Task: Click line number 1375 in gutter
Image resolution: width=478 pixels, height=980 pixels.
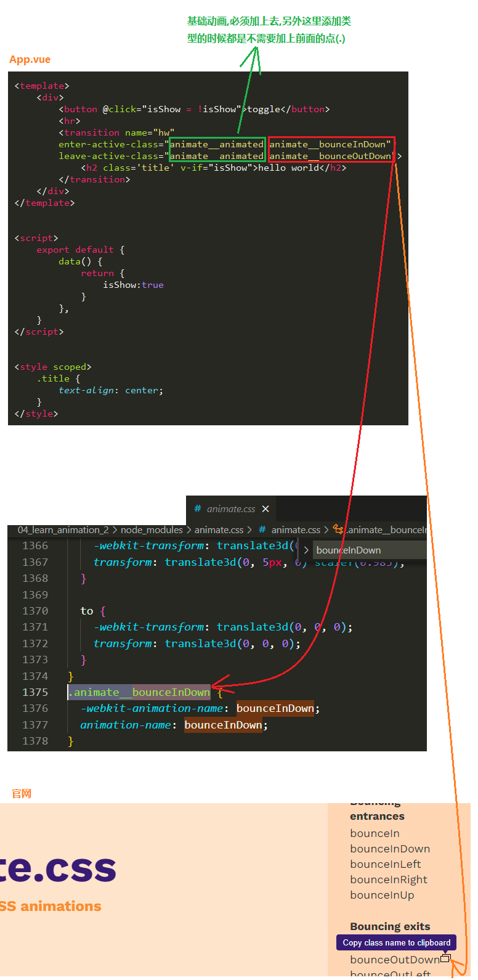Action: pyautogui.click(x=35, y=692)
